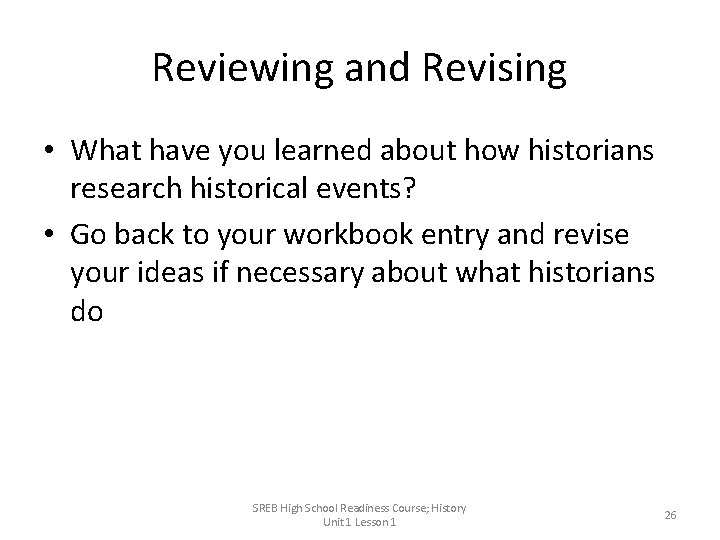Viewport: 720px width, 540px height.
Task: Select the slide title 'Reviewing and Revising'
Action: (360, 69)
